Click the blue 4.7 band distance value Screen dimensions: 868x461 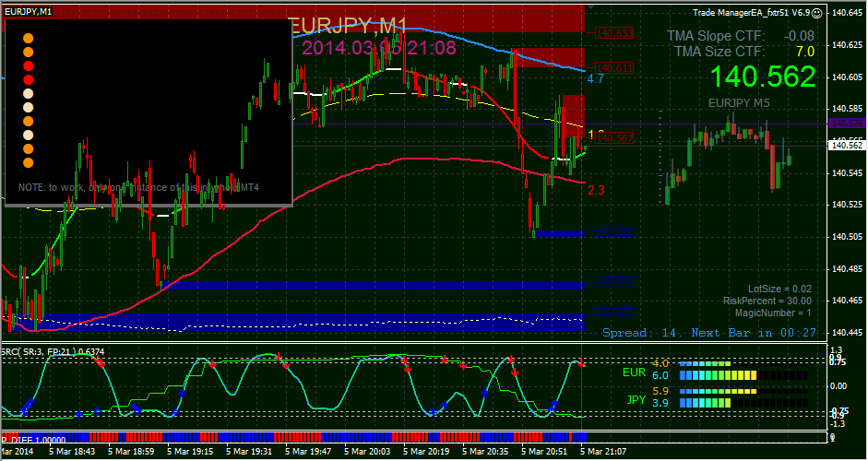tap(596, 78)
